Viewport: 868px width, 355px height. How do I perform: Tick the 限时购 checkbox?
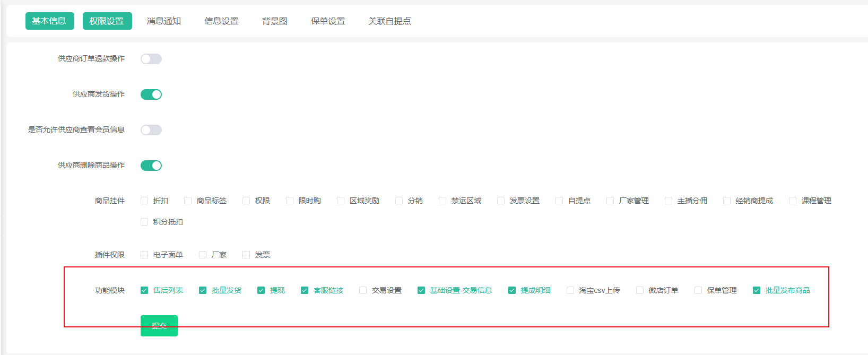tap(290, 201)
